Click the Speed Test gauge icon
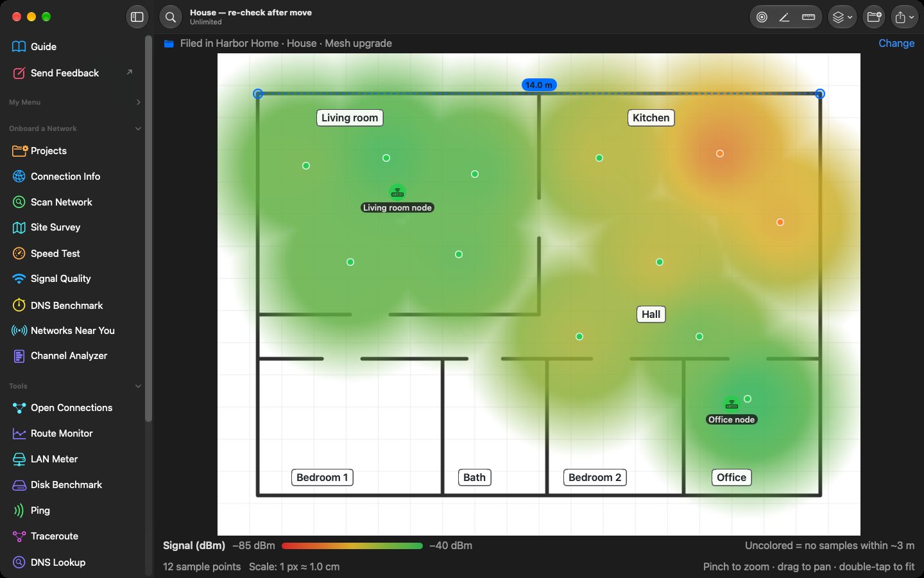 tap(19, 253)
